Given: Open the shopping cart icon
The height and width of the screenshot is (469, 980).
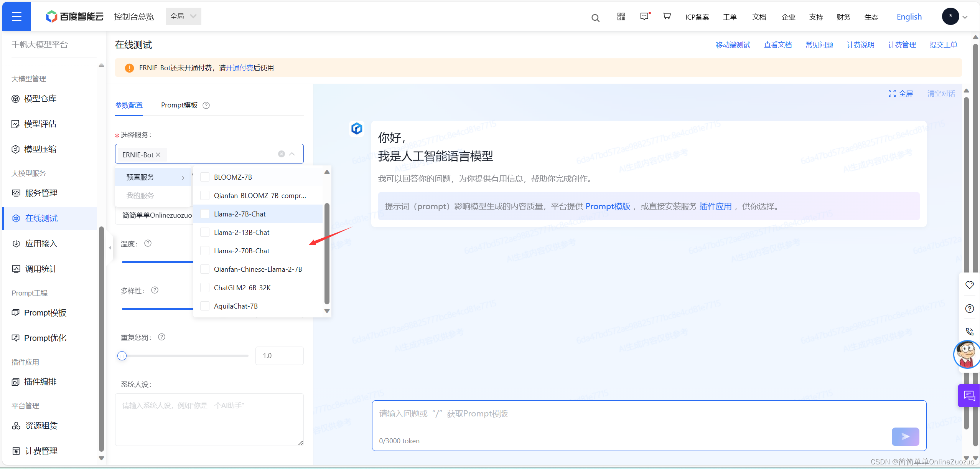Looking at the screenshot, I should (667, 16).
